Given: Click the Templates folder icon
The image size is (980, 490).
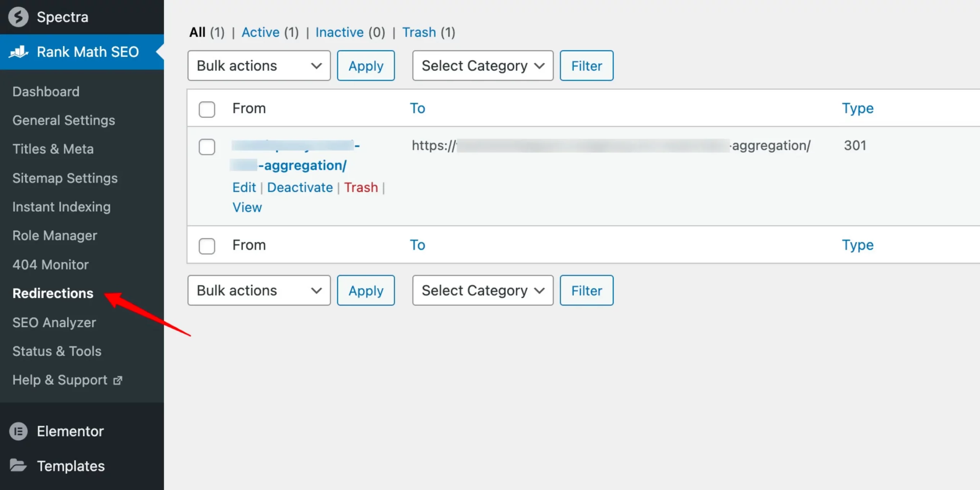Looking at the screenshot, I should click(18, 465).
